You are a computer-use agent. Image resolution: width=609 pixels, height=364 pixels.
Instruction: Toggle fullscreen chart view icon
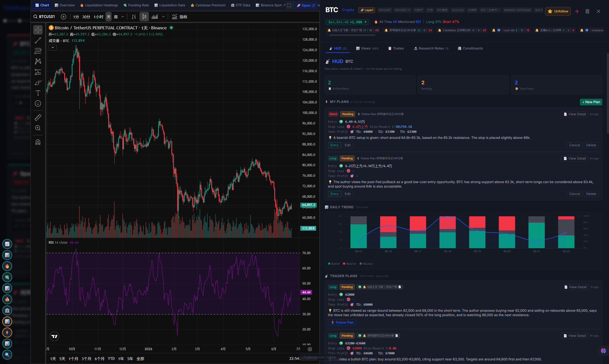tap(289, 5)
